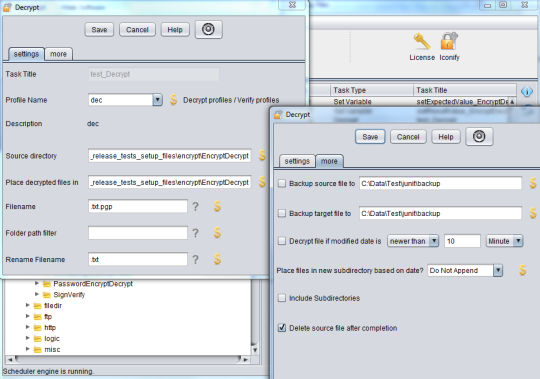The image size is (540, 379).
Task: Click the round target button in the right Decrypt dialog
Action: [x=479, y=136]
